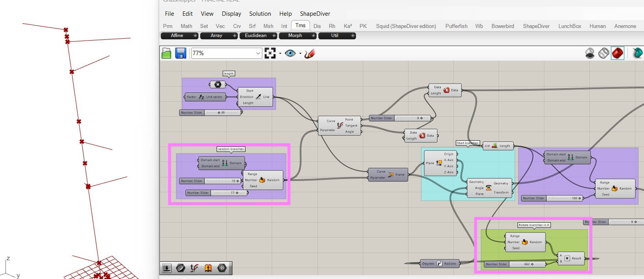Expand the Euclidean panel button
This screenshot has height=279, width=644.
coord(258,35)
